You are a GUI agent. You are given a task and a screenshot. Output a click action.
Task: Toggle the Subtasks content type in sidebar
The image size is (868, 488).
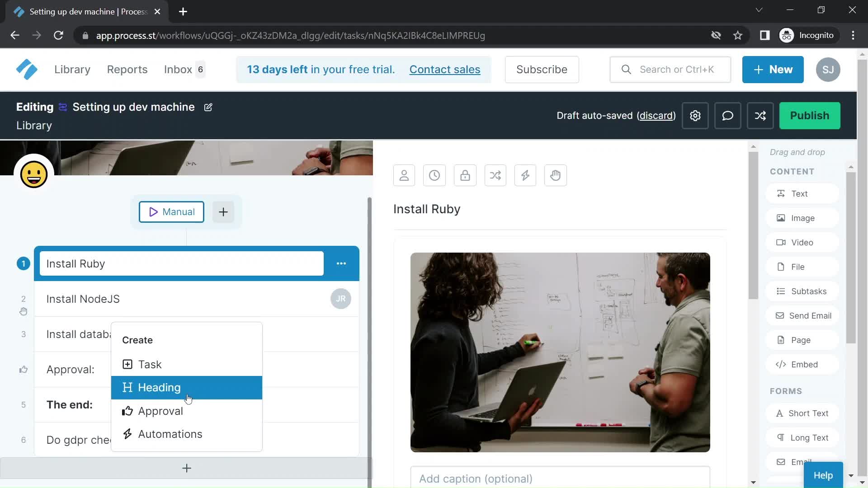click(808, 291)
